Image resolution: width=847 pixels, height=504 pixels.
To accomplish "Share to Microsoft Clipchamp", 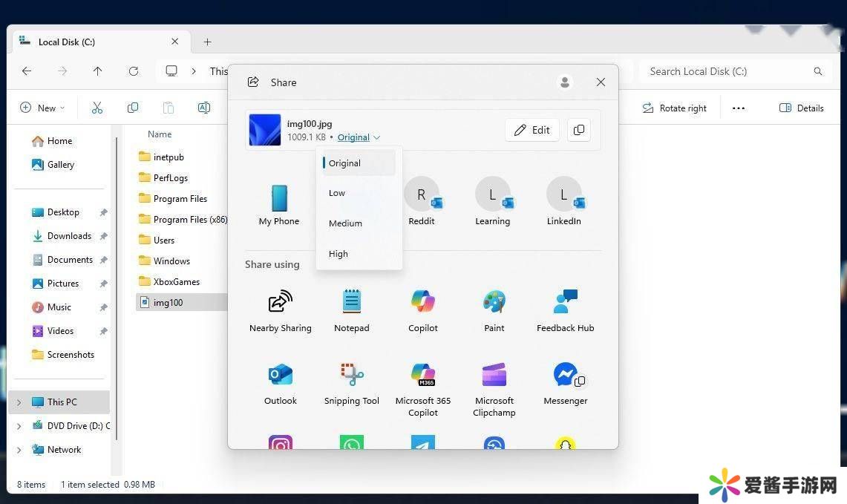I will click(x=494, y=383).
